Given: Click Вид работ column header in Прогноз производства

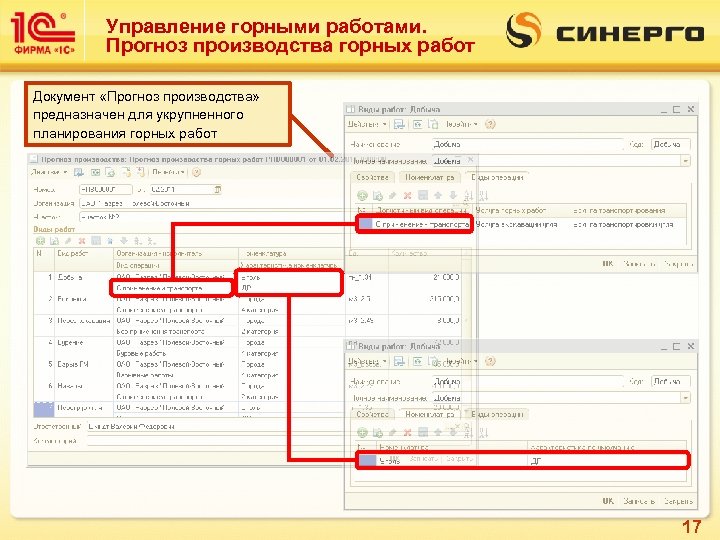Looking at the screenshot, I should tap(84, 253).
